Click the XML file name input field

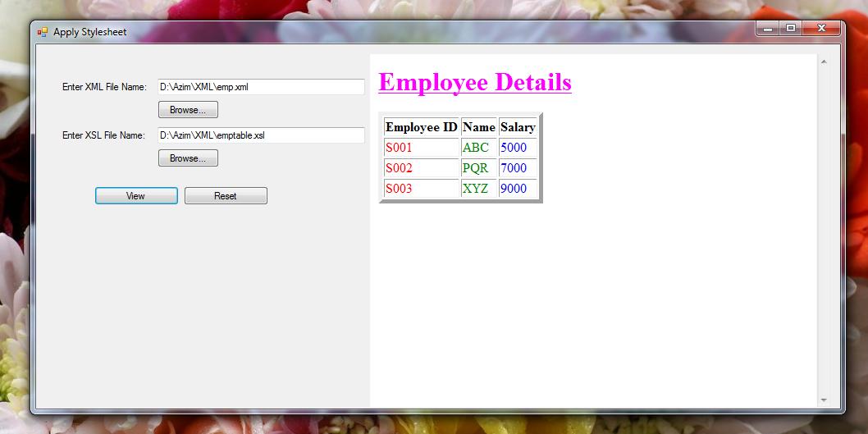[x=261, y=87]
